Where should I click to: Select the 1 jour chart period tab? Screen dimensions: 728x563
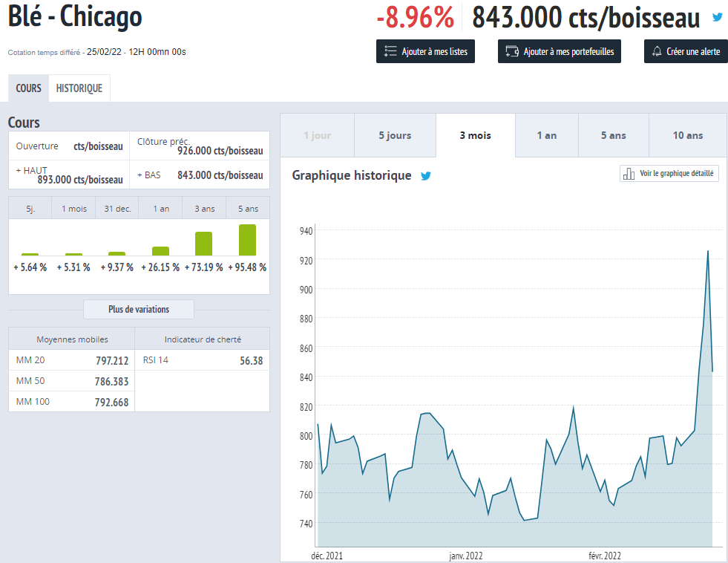tap(318, 135)
